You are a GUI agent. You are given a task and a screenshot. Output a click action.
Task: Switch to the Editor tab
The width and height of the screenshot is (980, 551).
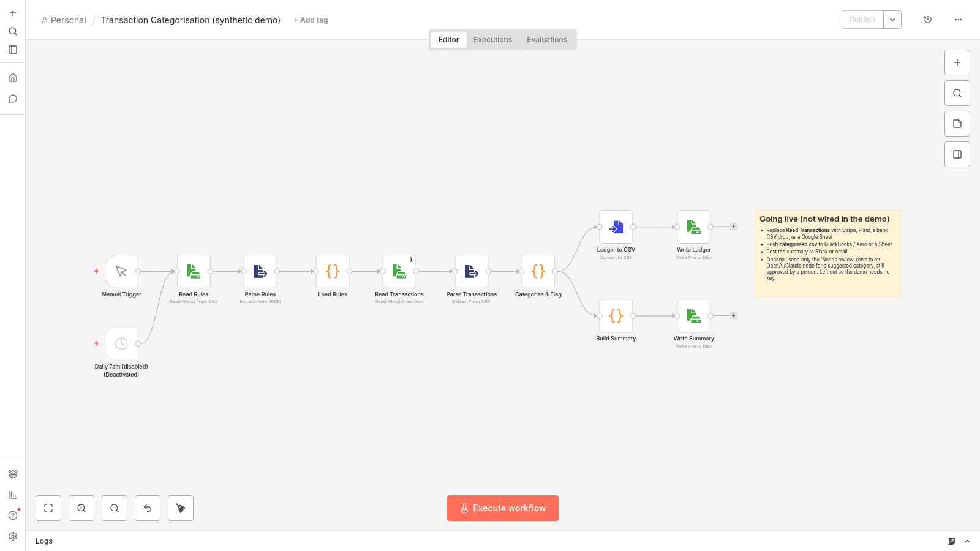448,40
